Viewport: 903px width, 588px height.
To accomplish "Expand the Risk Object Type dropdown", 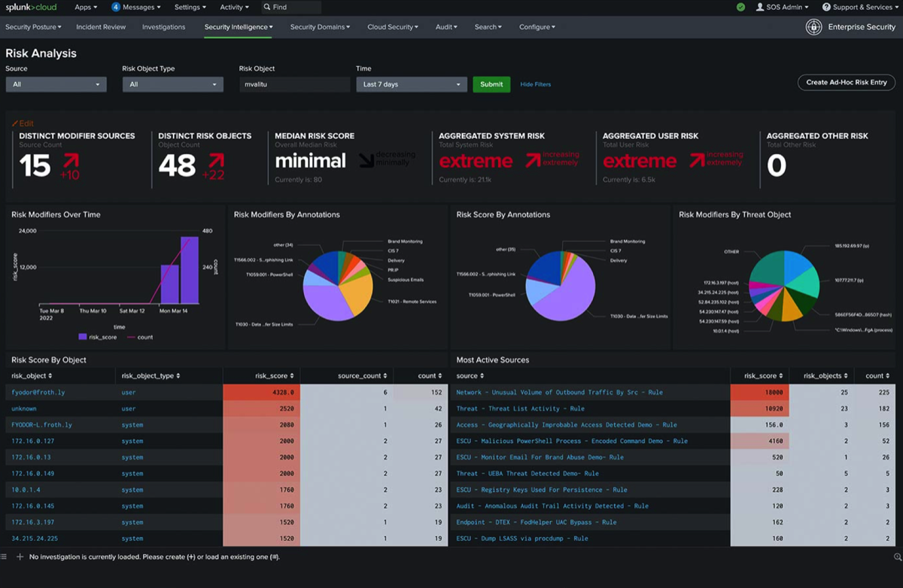I will pyautogui.click(x=172, y=84).
